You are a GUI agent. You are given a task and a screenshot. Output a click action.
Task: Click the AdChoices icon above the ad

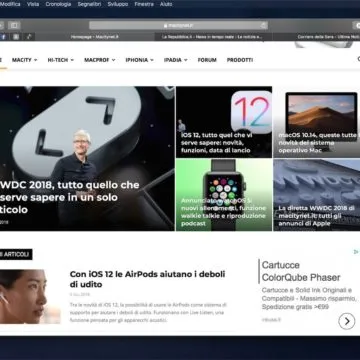point(356,252)
